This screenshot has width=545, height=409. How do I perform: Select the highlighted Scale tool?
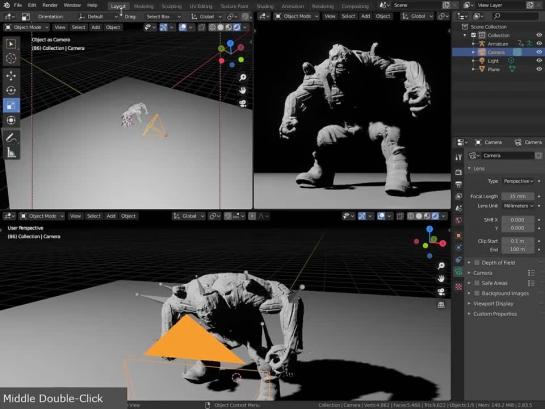click(x=11, y=105)
